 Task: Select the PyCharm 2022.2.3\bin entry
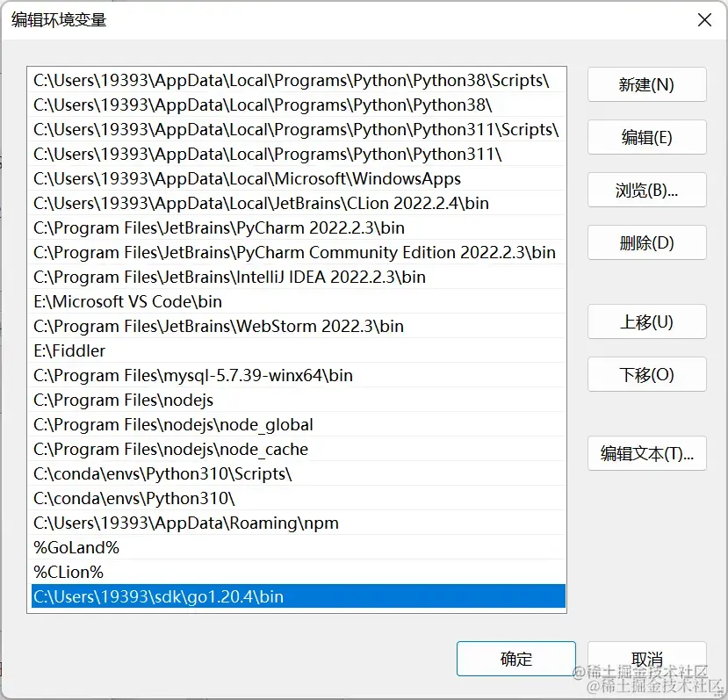click(297, 228)
